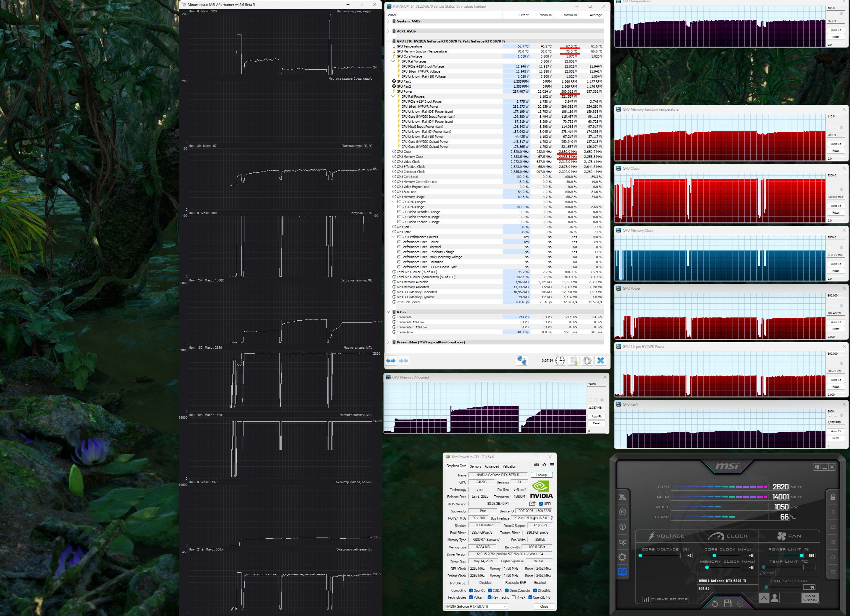Reset Afterburner settings to defaults

(x=715, y=604)
